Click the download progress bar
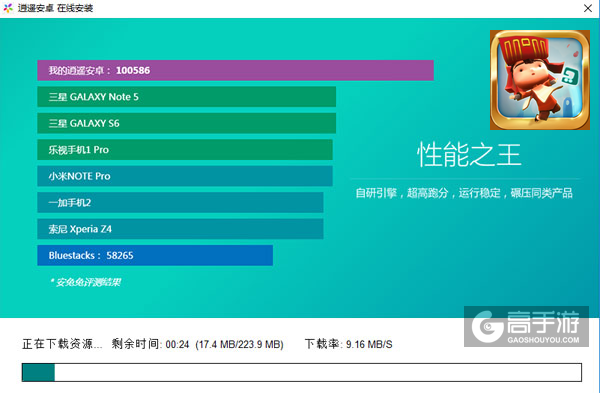This screenshot has height=393, width=600. (302, 372)
